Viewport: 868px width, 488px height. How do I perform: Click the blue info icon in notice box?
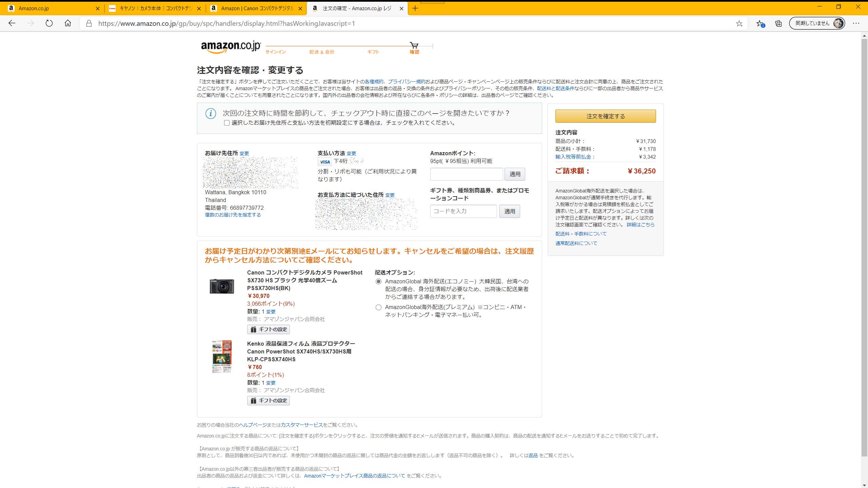tap(211, 114)
